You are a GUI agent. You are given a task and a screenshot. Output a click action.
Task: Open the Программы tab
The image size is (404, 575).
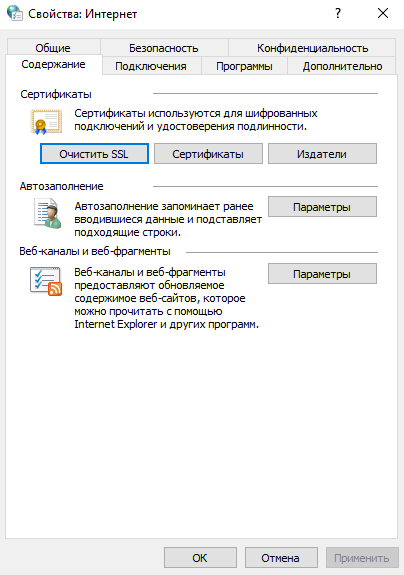pyautogui.click(x=244, y=66)
